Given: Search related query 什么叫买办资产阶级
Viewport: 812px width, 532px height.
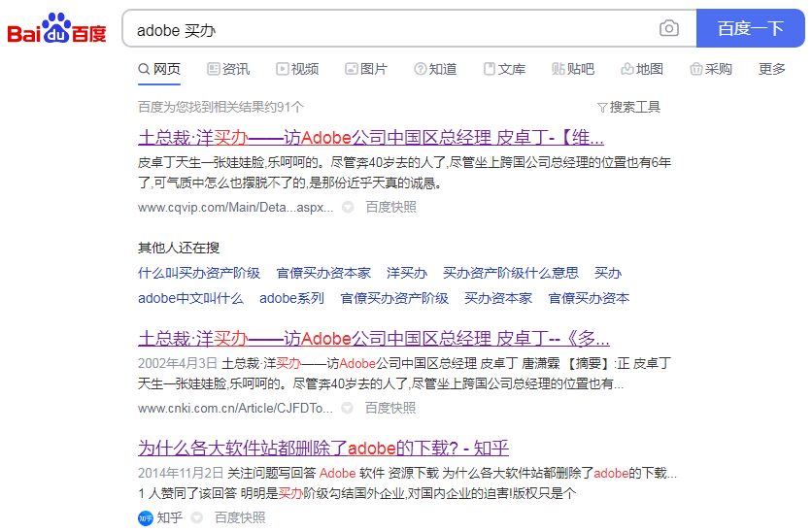Looking at the screenshot, I should 199,273.
